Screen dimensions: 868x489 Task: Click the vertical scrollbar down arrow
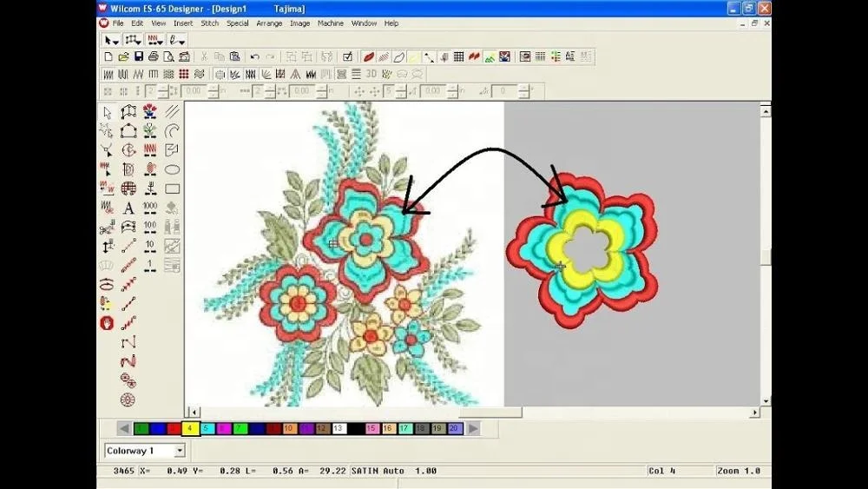(766, 401)
